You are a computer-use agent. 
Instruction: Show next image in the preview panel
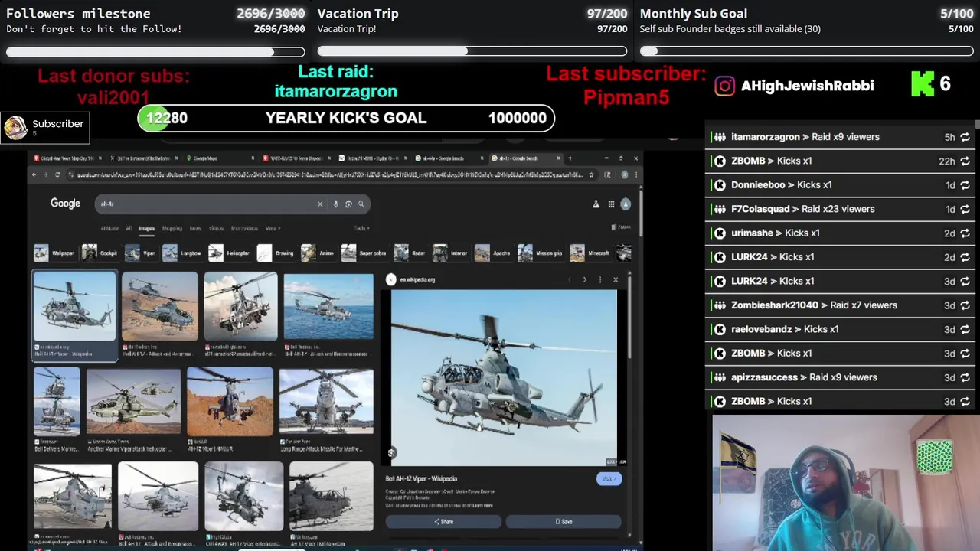click(x=585, y=279)
